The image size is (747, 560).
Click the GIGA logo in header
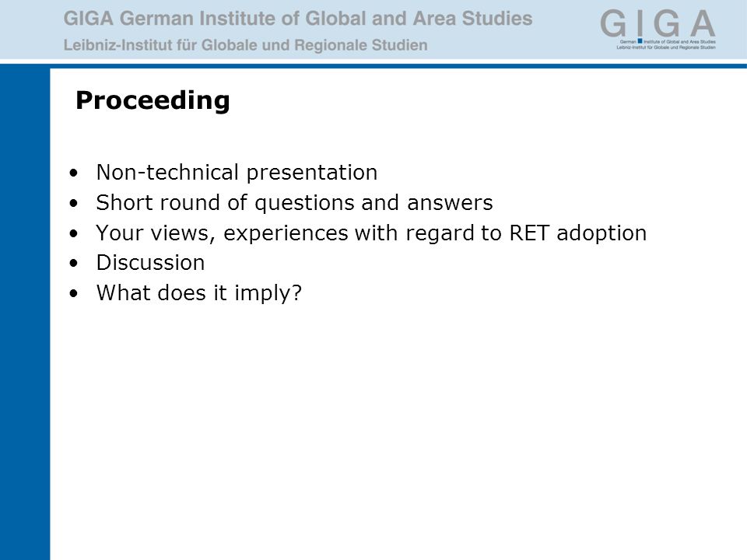[x=658, y=29]
